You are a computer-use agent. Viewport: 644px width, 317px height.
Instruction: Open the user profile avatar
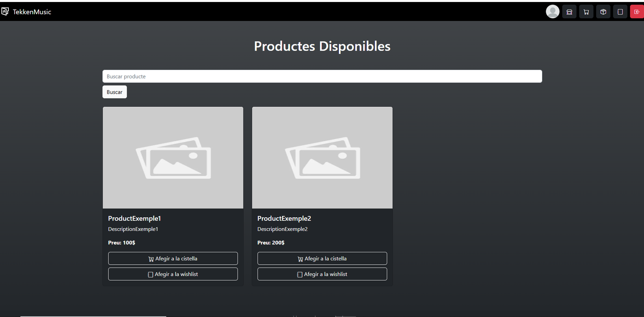pos(552,12)
